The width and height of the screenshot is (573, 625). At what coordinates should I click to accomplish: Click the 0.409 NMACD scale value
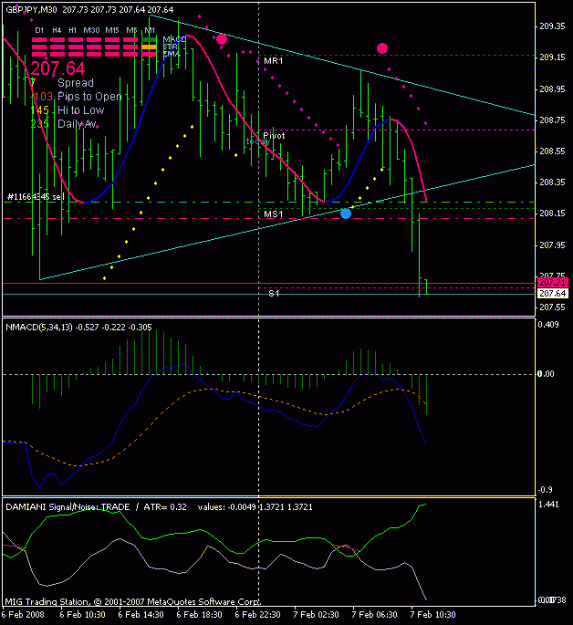point(549,325)
